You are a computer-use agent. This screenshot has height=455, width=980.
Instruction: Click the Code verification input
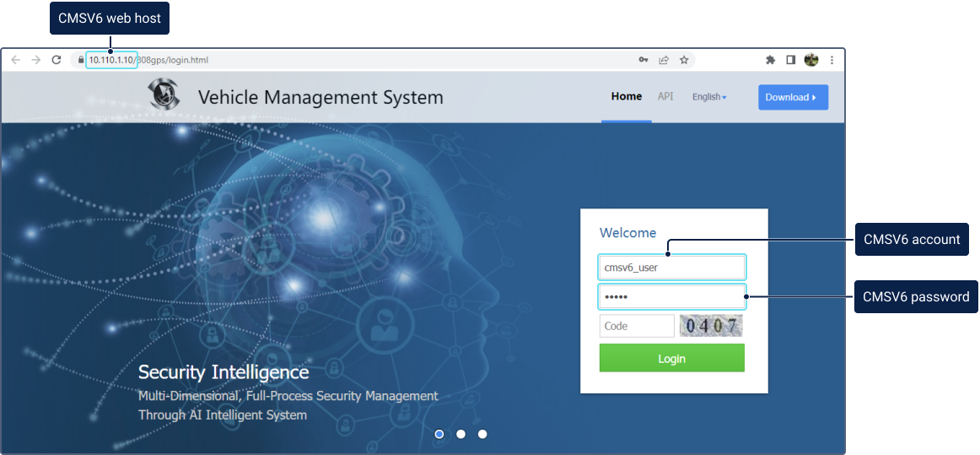pyautogui.click(x=637, y=326)
